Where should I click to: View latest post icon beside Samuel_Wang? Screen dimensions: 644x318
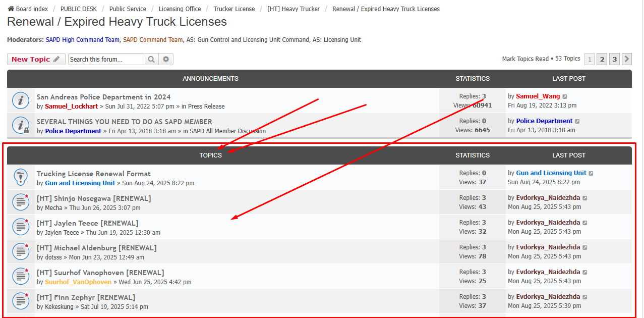[565, 96]
